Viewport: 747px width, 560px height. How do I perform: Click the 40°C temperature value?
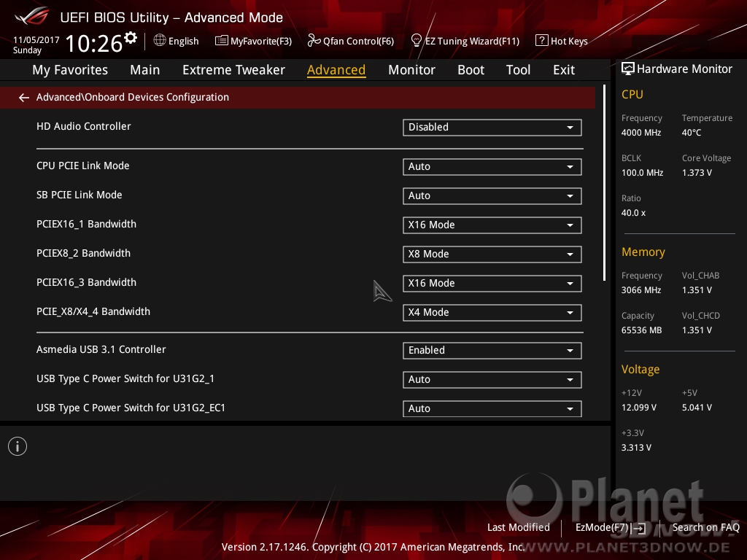tap(692, 133)
